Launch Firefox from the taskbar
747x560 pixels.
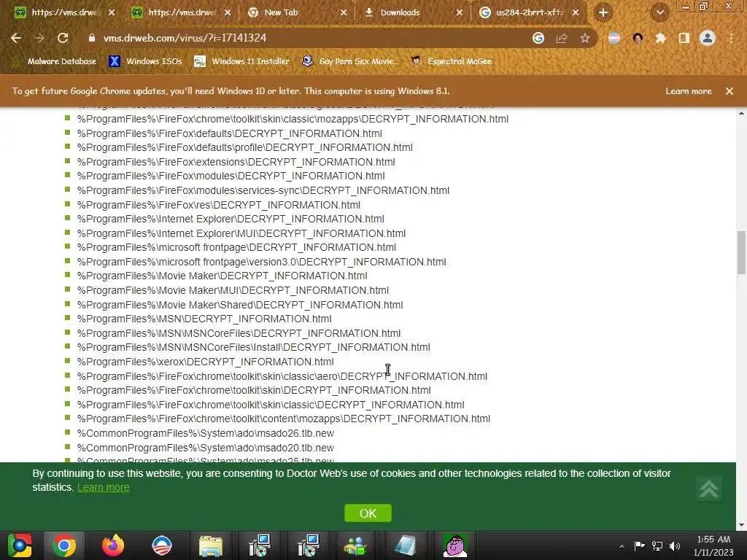click(113, 545)
